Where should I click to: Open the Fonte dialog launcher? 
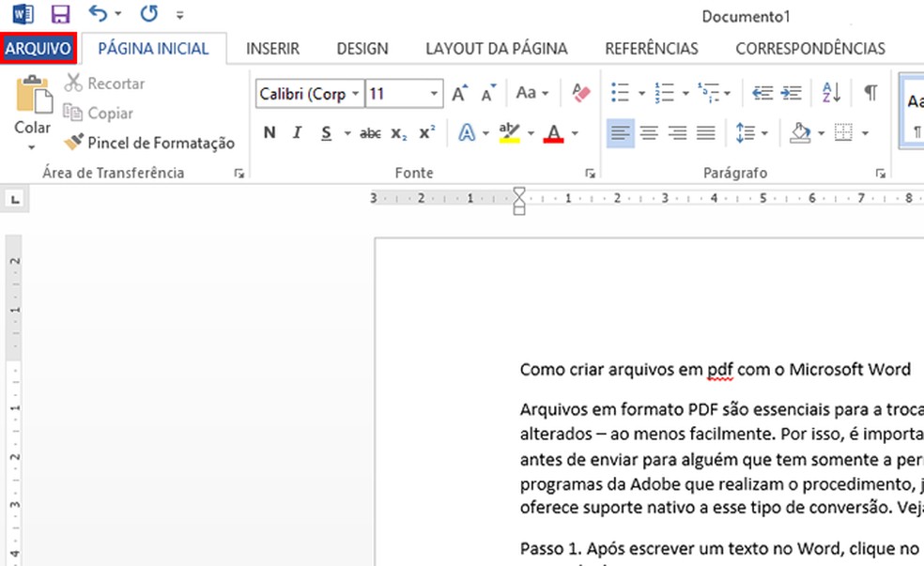[x=590, y=173]
